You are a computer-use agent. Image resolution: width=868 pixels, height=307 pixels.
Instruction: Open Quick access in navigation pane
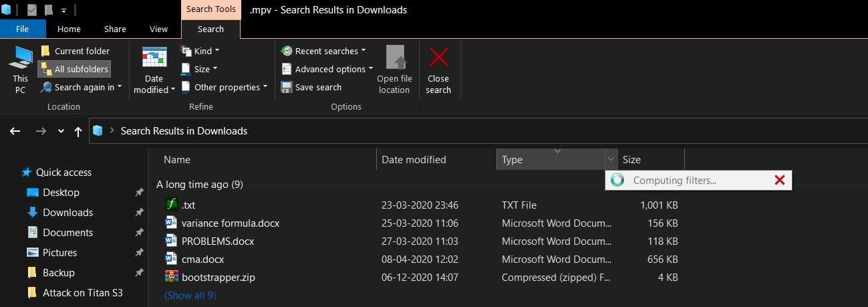(63, 173)
